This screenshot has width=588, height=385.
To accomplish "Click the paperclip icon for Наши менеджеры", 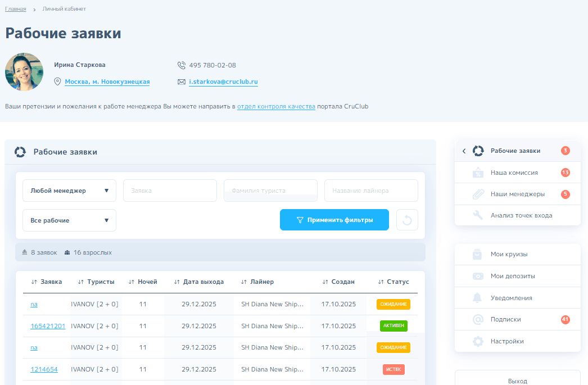I will [478, 194].
